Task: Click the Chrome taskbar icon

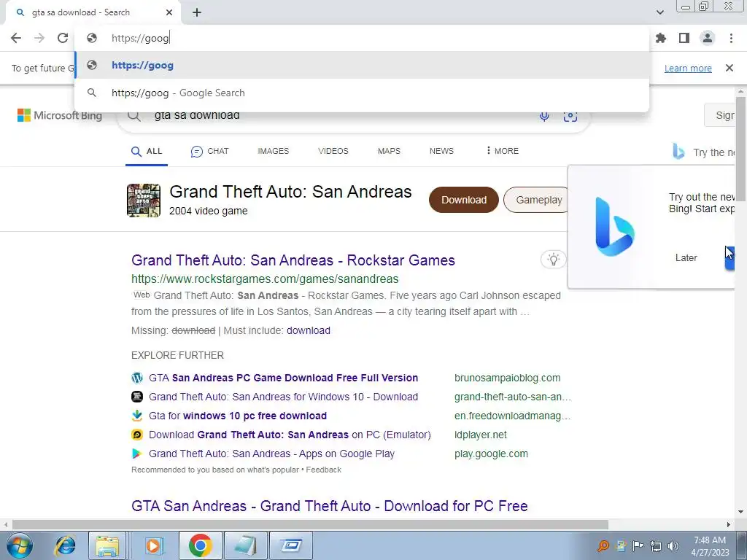Action: coord(200,545)
